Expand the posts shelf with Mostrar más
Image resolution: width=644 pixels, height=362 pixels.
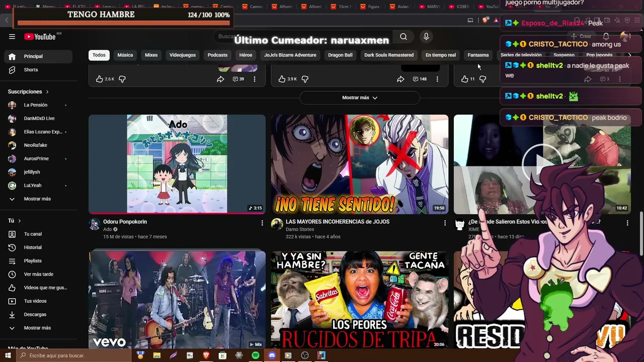360,98
